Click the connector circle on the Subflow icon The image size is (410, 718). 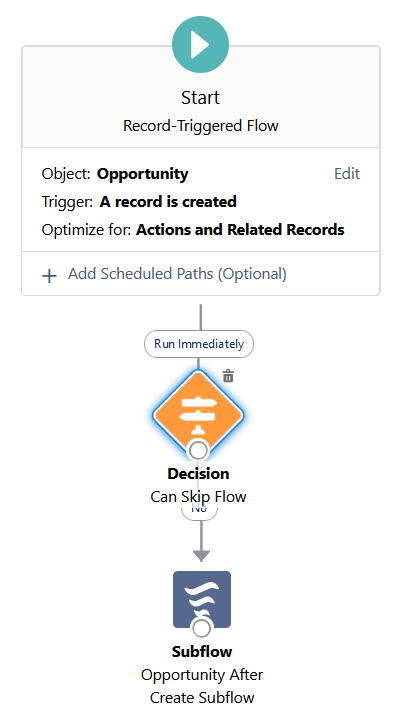(202, 628)
